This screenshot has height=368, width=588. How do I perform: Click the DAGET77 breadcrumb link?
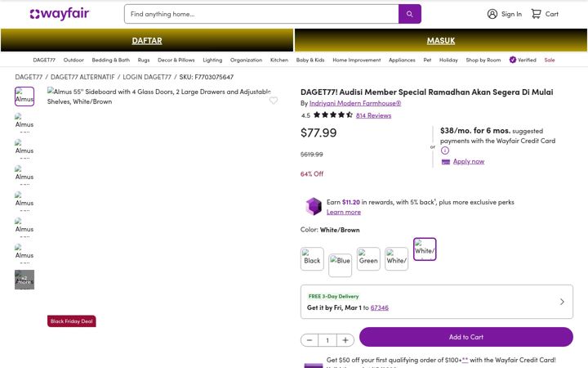point(29,77)
